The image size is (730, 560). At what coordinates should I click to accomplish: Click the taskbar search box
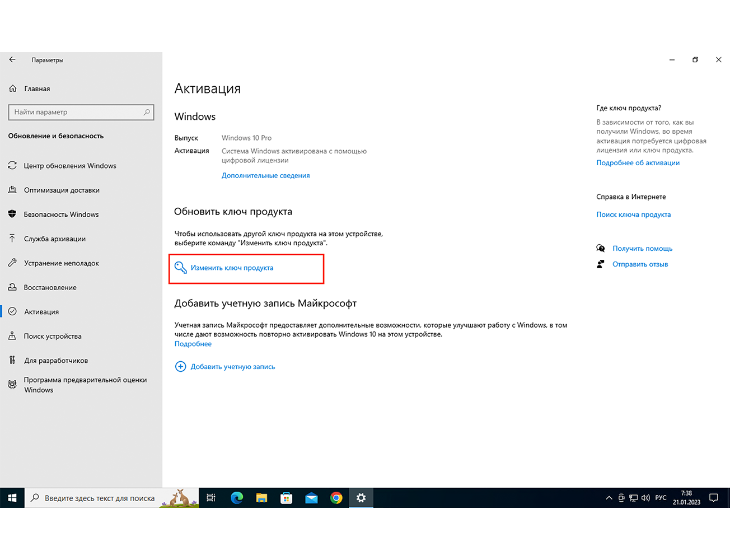(111, 498)
